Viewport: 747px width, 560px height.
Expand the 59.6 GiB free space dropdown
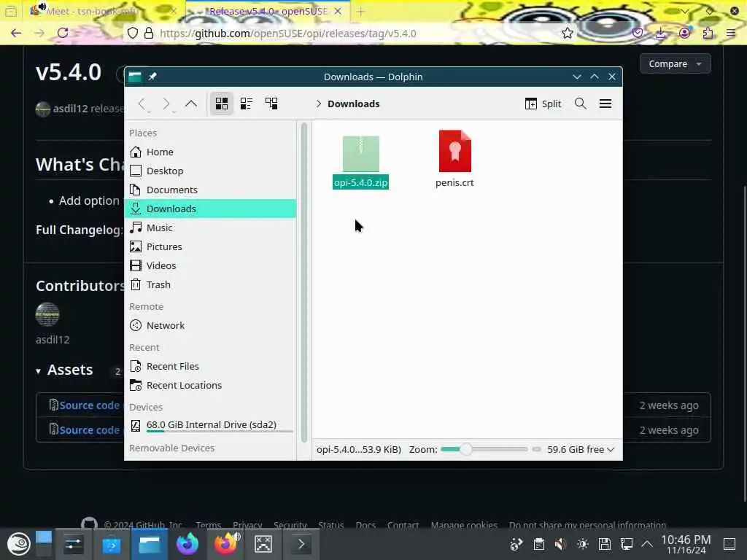point(580,449)
